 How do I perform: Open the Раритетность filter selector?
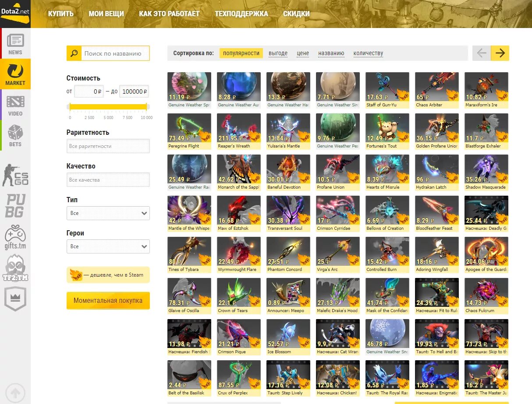pyautogui.click(x=108, y=146)
